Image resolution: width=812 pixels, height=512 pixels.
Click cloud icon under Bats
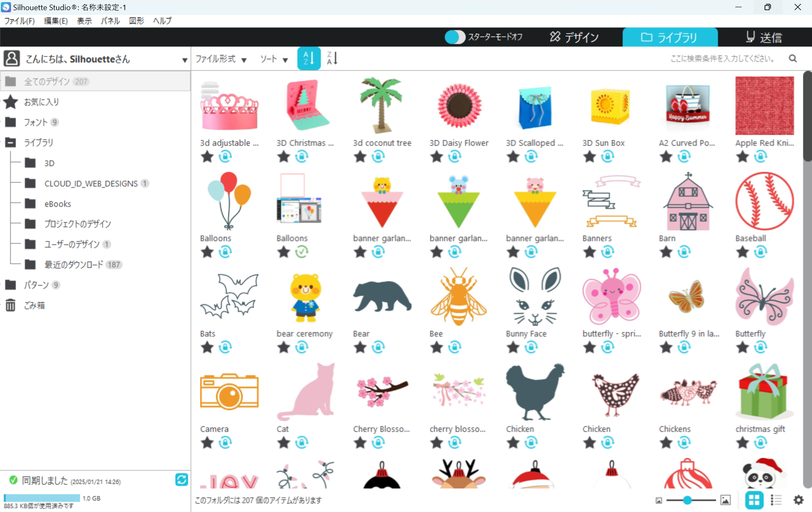pyautogui.click(x=225, y=348)
